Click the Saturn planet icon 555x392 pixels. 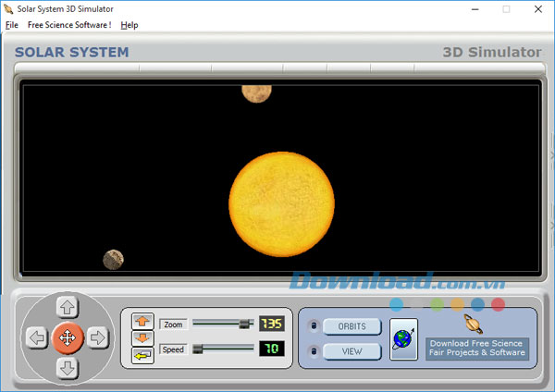point(474,324)
